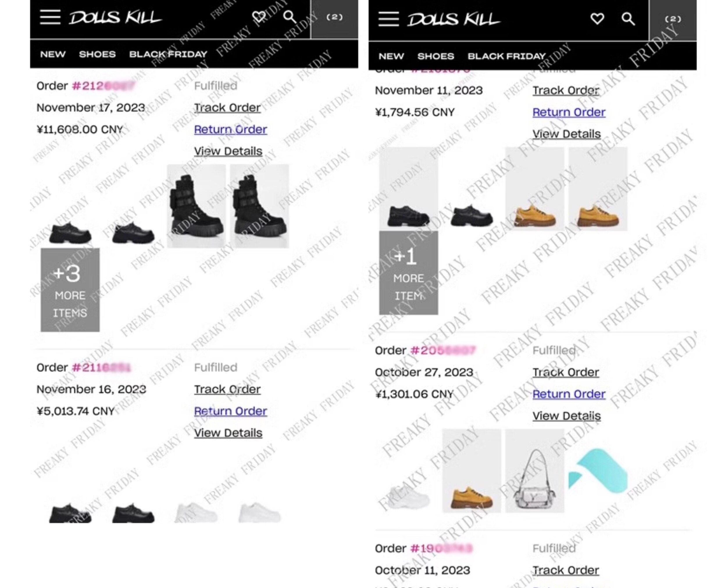Track Order for November 16 order
Viewport: 721px width, 588px height.
pos(227,389)
